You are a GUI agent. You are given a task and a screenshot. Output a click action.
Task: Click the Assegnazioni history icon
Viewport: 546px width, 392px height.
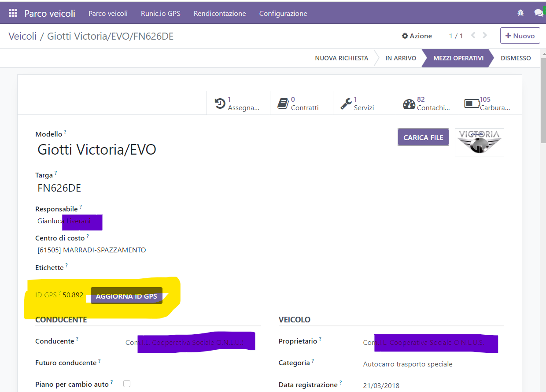[x=220, y=104]
